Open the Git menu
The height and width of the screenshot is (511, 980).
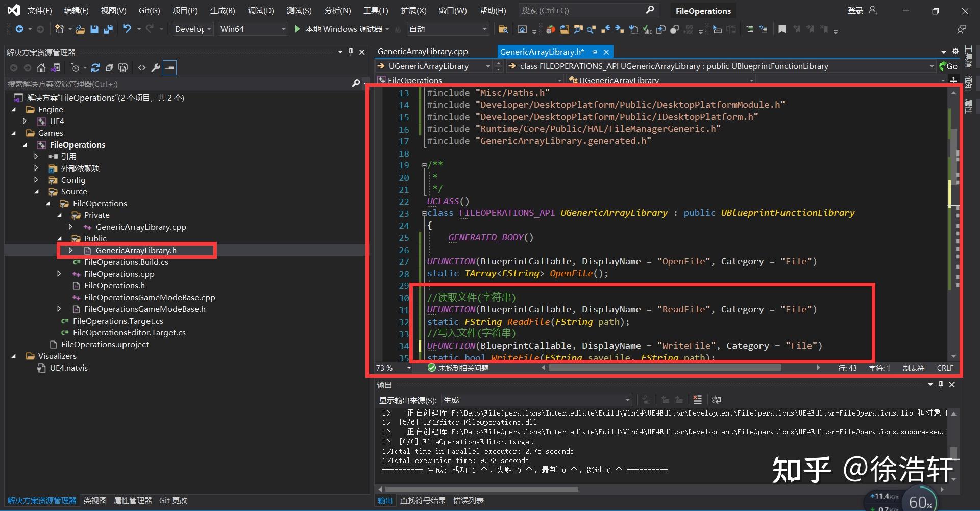tap(149, 10)
